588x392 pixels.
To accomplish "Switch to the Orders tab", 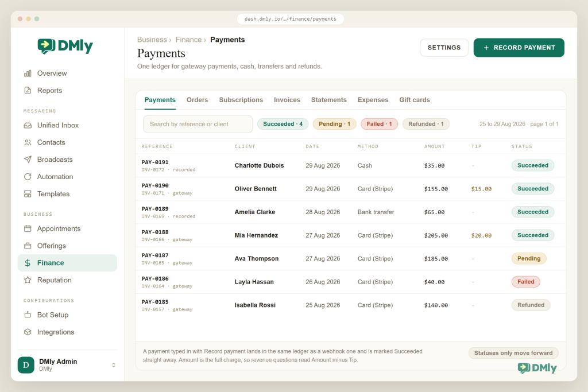I will (198, 100).
